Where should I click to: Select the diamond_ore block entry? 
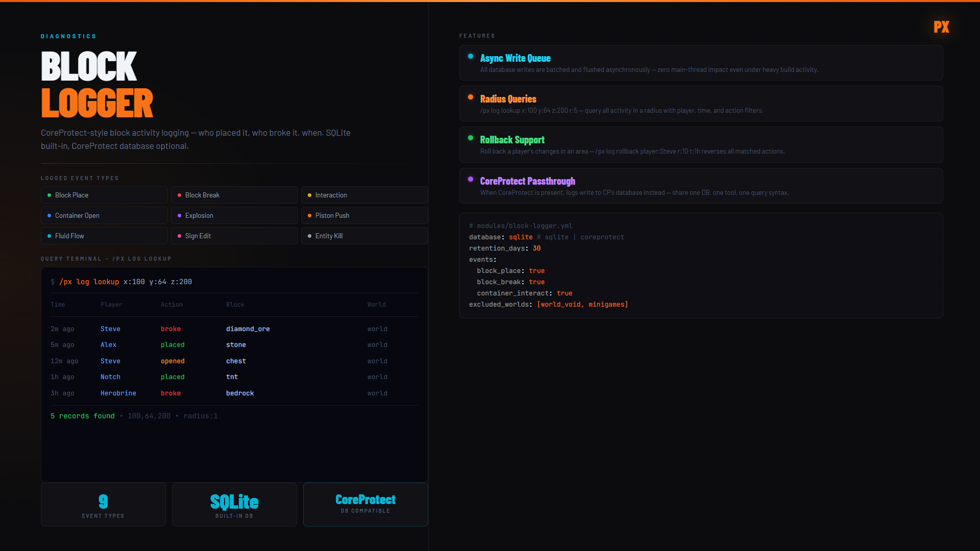point(248,329)
